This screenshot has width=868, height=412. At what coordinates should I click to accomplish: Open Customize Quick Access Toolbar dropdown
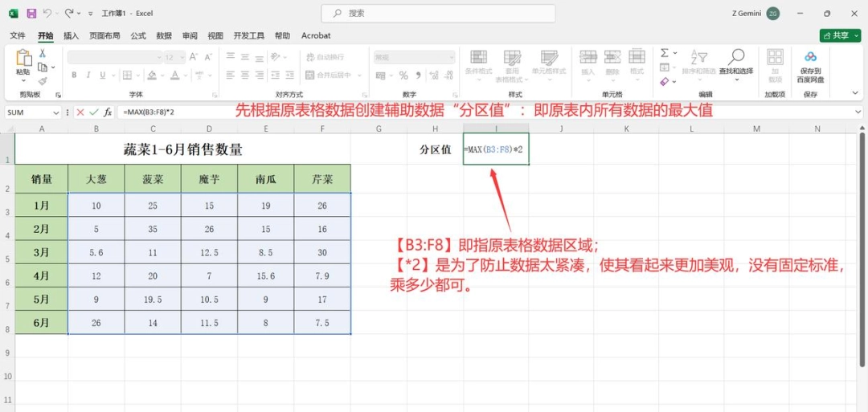click(90, 13)
